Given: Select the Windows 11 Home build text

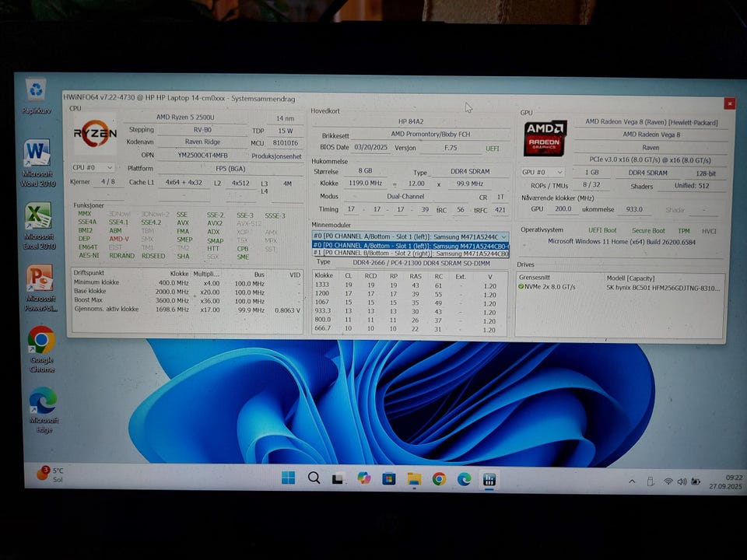Looking at the screenshot, I should click(x=621, y=242).
